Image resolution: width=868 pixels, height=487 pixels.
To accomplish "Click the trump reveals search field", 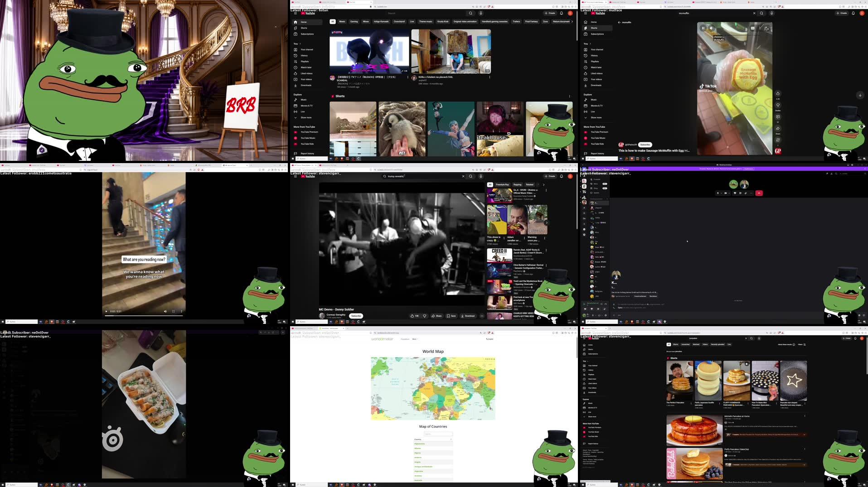I will click(x=423, y=176).
